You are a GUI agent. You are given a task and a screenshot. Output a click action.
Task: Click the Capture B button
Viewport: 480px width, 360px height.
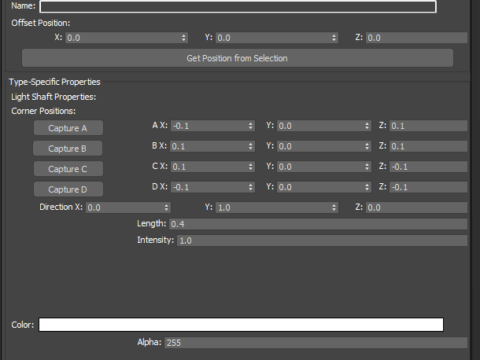(x=68, y=148)
